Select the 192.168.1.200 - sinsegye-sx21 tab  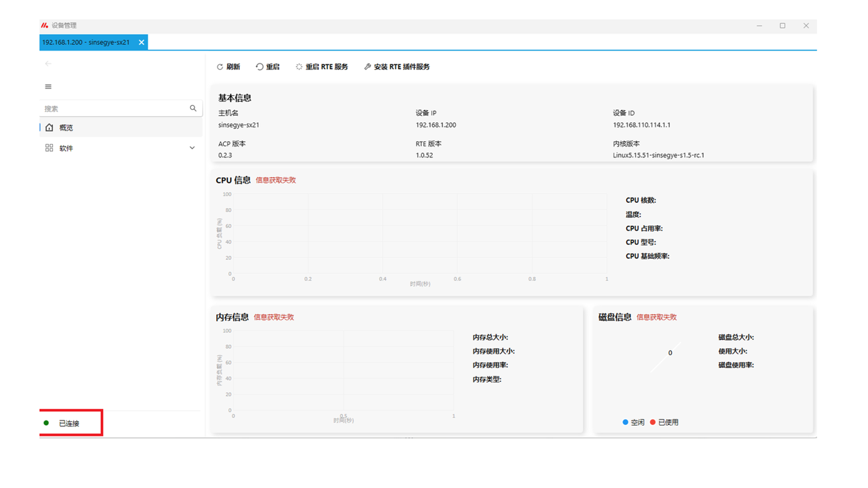pyautogui.click(x=86, y=42)
